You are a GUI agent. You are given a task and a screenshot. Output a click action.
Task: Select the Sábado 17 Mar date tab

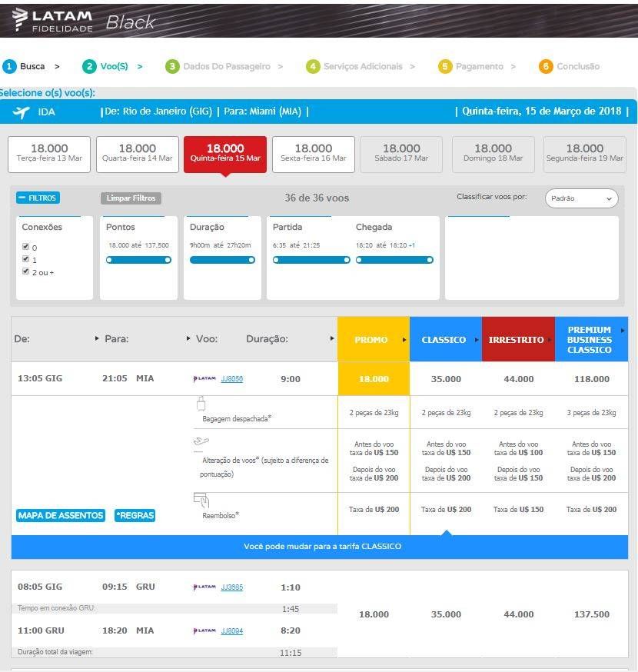[x=401, y=155]
